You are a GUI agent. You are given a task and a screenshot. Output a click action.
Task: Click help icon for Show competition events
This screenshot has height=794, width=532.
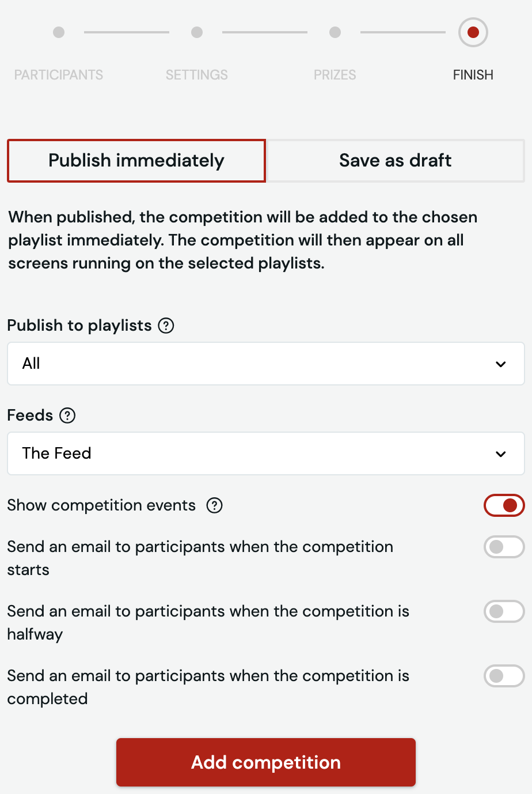click(x=215, y=505)
